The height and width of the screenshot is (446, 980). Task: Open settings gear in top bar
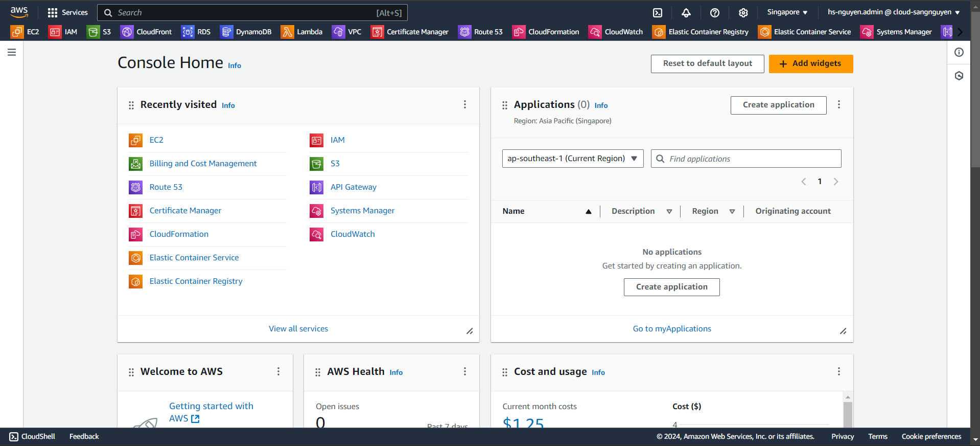point(743,13)
